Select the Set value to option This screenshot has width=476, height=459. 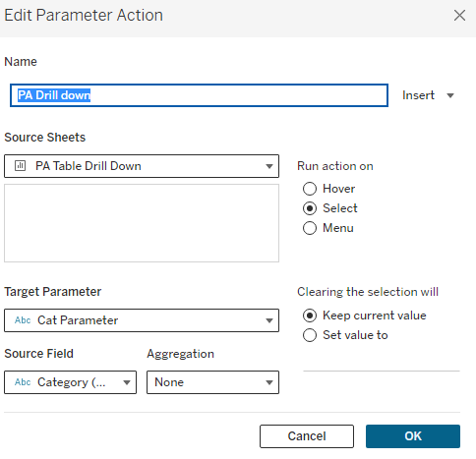[x=310, y=335]
